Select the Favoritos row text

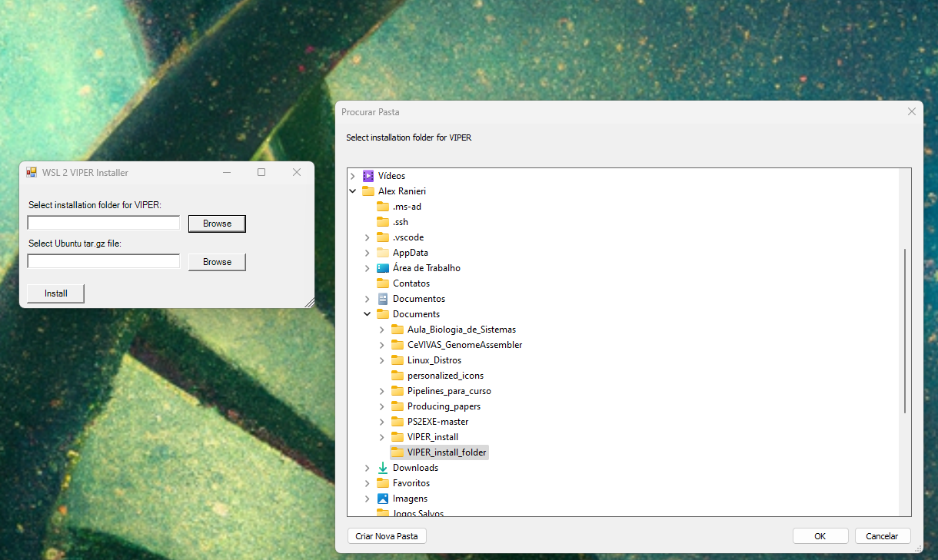411,483
